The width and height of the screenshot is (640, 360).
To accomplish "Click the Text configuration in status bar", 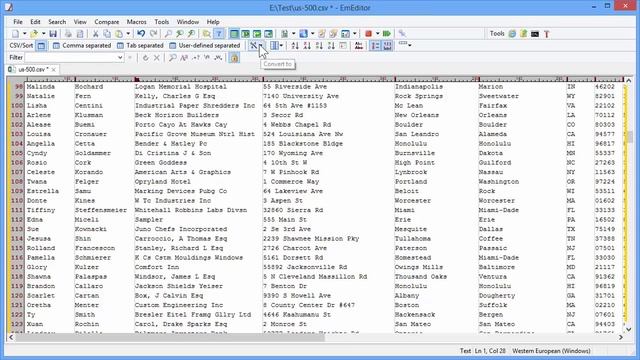I will (465, 351).
